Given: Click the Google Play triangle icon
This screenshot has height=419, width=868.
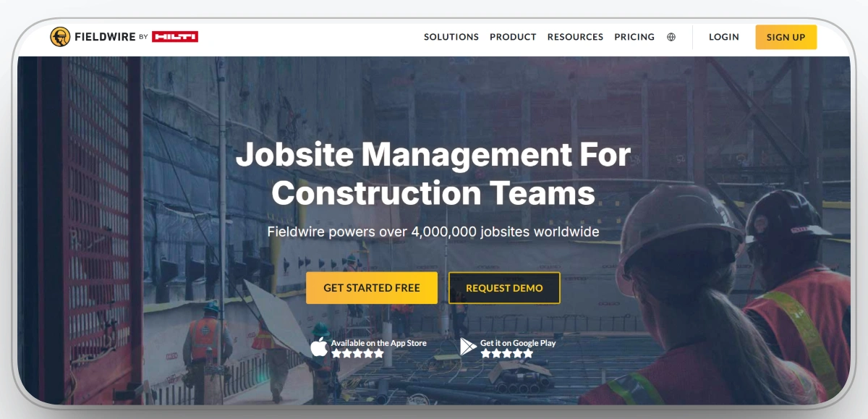Looking at the screenshot, I should 468,347.
